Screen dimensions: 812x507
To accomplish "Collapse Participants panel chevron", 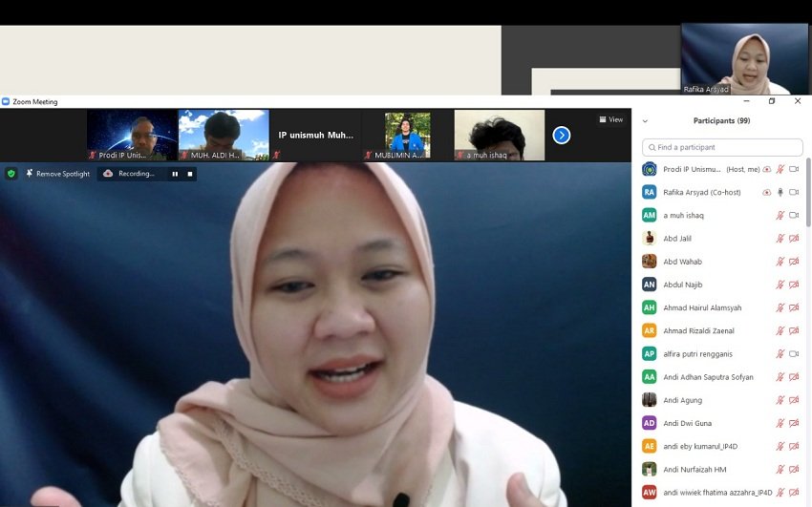I will tap(645, 121).
